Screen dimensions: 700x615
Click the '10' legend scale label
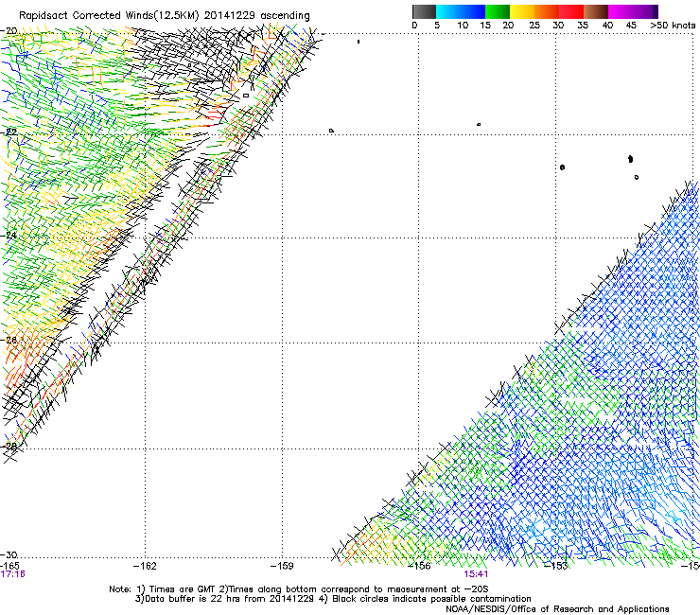pos(463,26)
